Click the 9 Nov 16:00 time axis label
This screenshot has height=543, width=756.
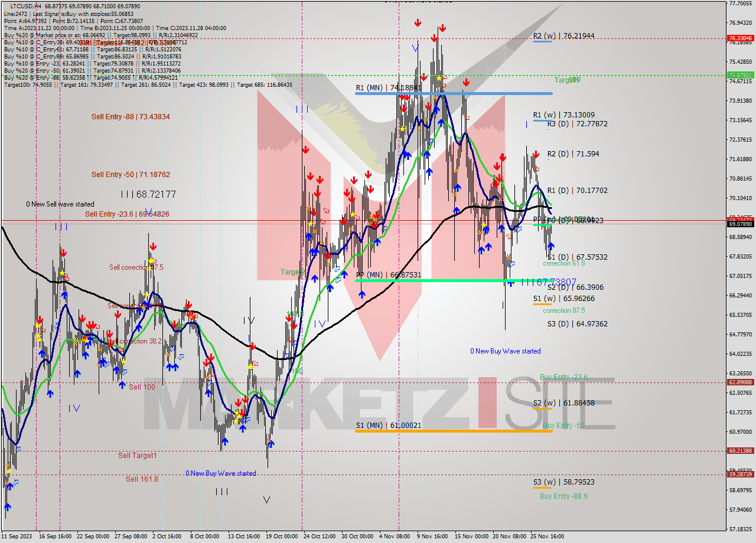click(433, 537)
